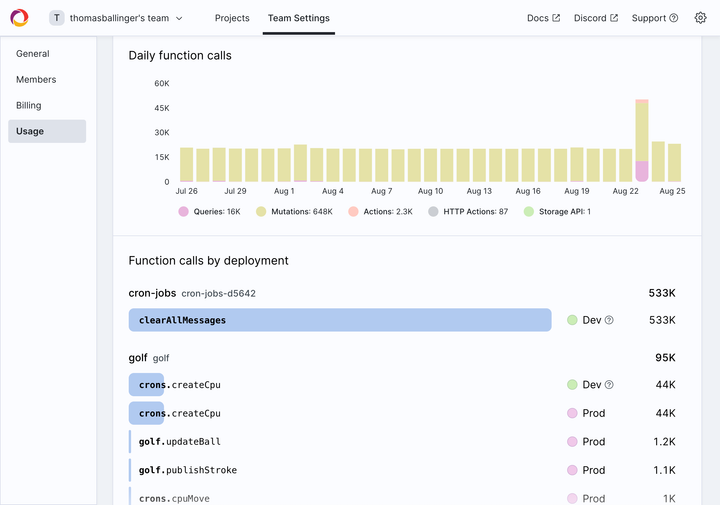The image size is (720, 505).
Task: Open the settings gear icon
Action: [x=700, y=18]
